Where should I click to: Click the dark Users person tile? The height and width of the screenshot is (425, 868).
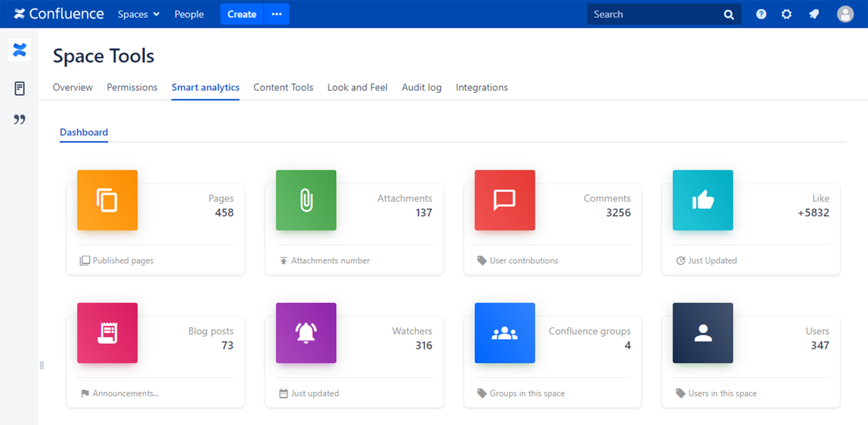click(x=703, y=333)
